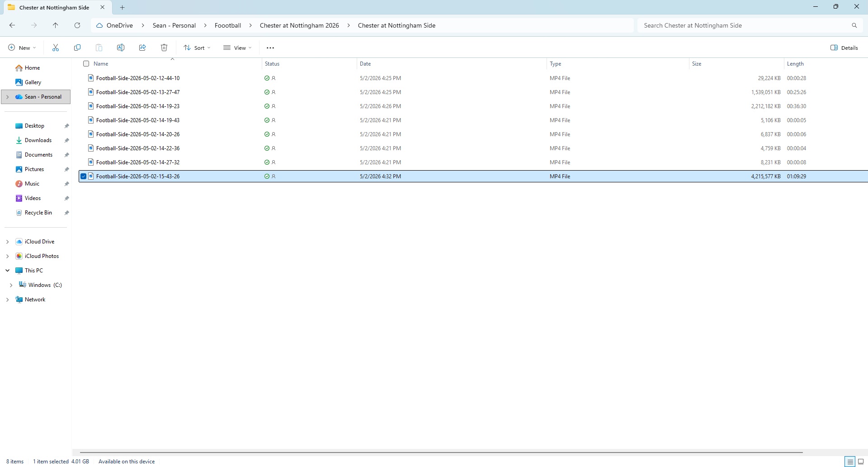Add a new tab with plus
The height and width of the screenshot is (467, 868).
(122, 7)
